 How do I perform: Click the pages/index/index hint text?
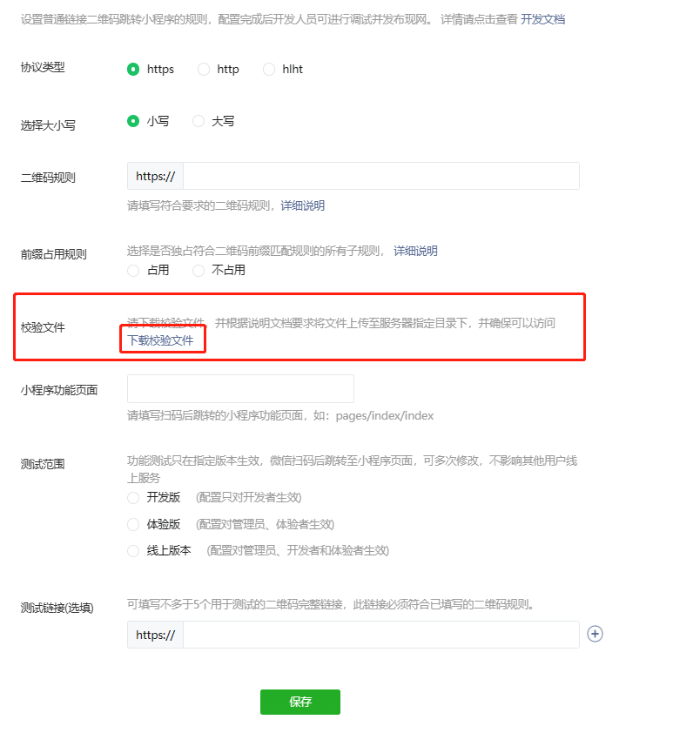pyautogui.click(x=384, y=415)
